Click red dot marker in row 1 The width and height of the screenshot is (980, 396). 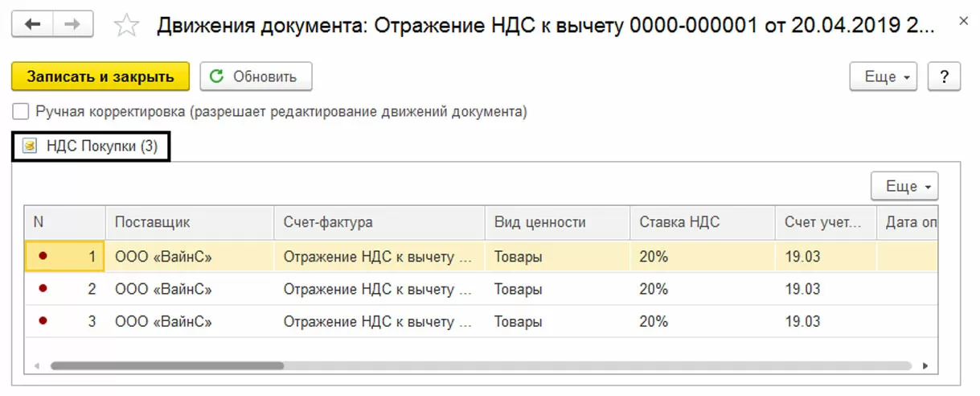point(43,257)
